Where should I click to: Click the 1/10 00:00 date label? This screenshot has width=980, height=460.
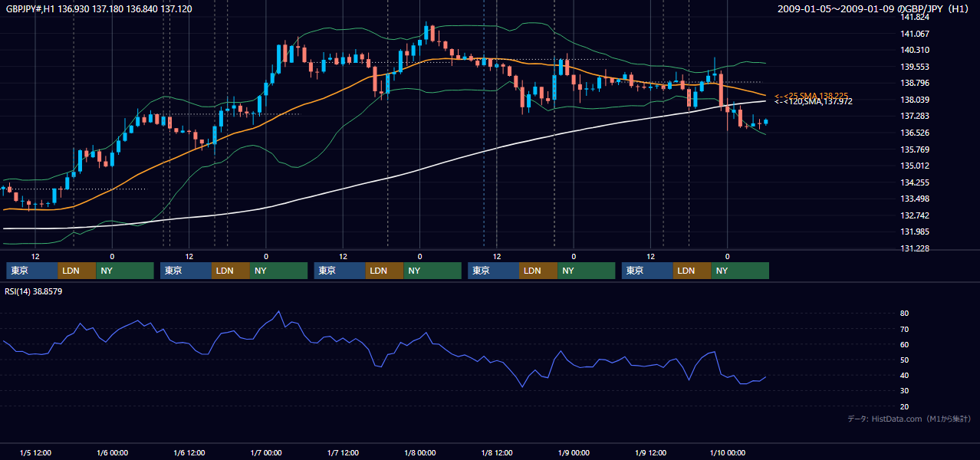(x=727, y=452)
